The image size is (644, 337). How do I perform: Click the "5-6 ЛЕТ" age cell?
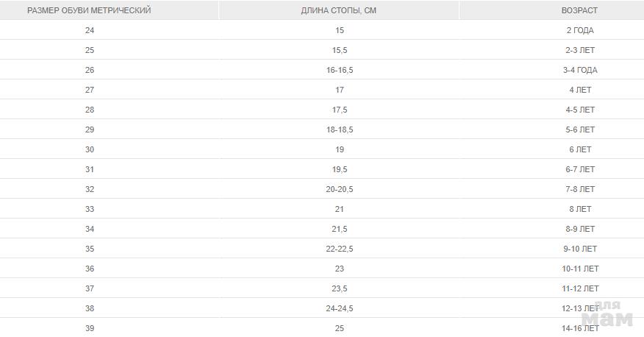coord(579,130)
